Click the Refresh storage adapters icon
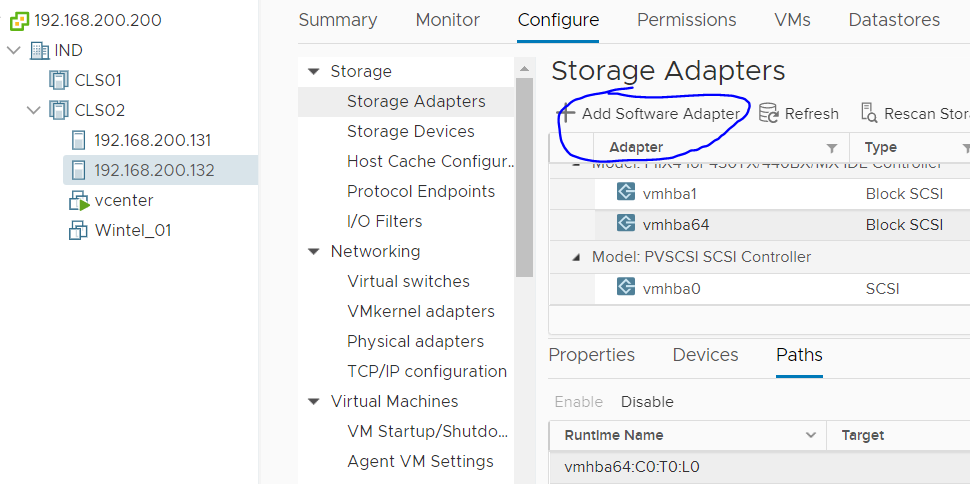 pyautogui.click(x=769, y=113)
